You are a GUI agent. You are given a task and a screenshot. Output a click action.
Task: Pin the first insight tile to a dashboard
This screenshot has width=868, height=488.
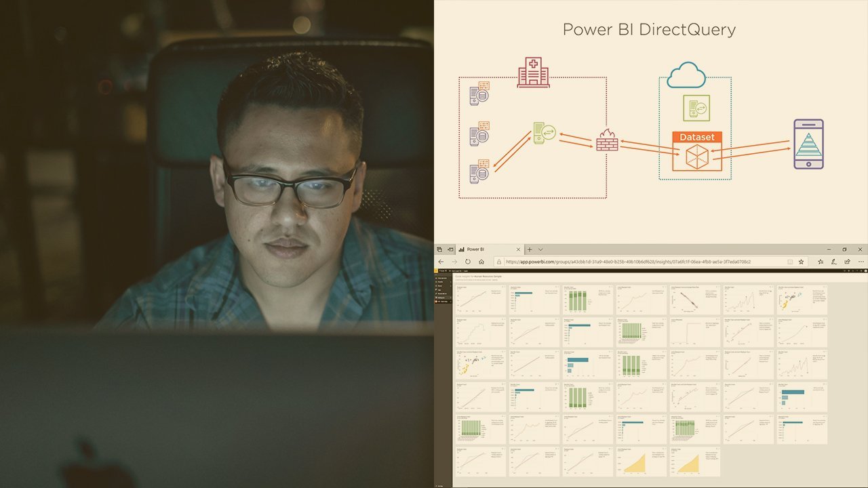pos(502,287)
